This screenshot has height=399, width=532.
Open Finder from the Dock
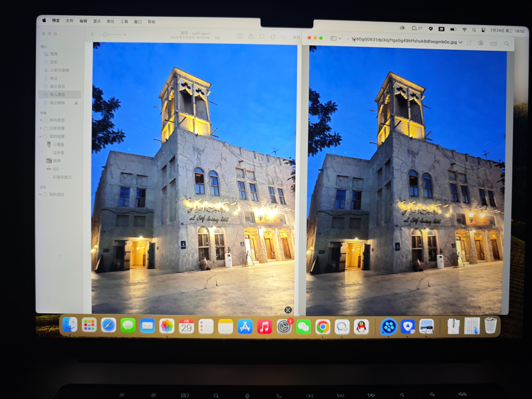[70, 325]
